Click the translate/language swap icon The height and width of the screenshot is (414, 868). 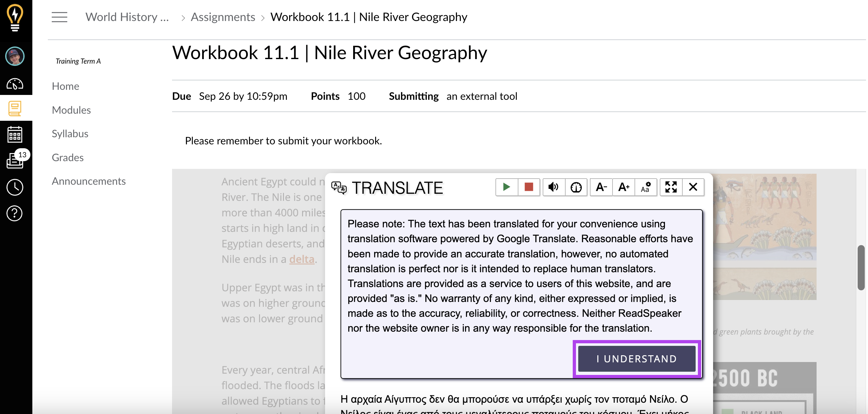tap(338, 187)
